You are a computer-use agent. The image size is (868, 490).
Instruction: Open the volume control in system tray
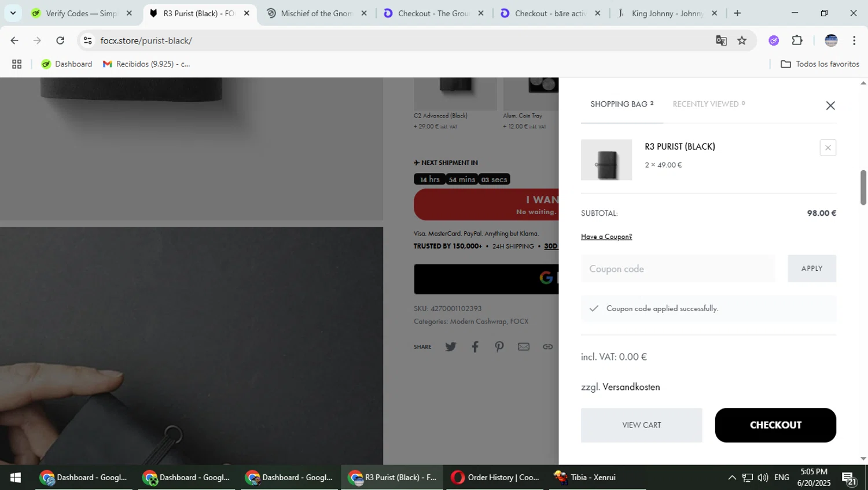pyautogui.click(x=763, y=477)
